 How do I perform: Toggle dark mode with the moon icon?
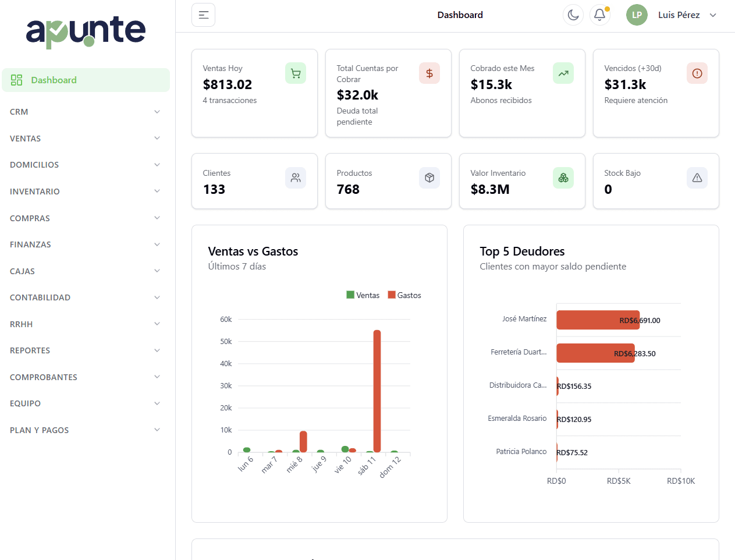tap(573, 15)
